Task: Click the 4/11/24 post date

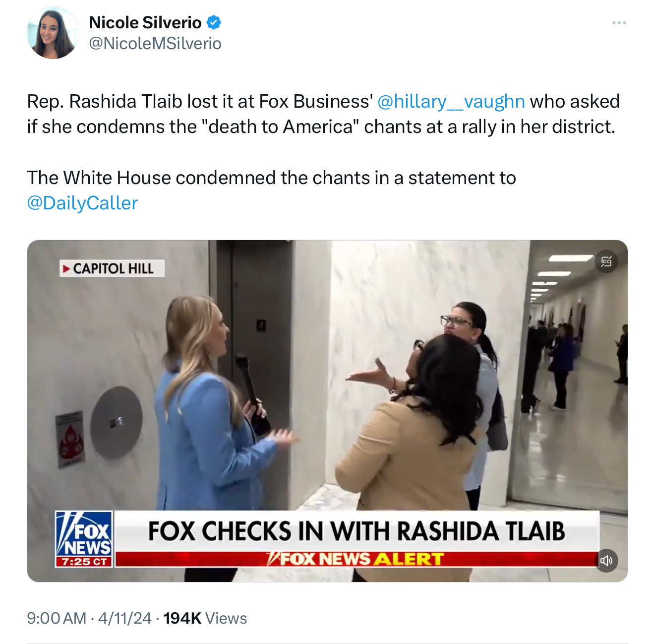Action: tap(124, 618)
